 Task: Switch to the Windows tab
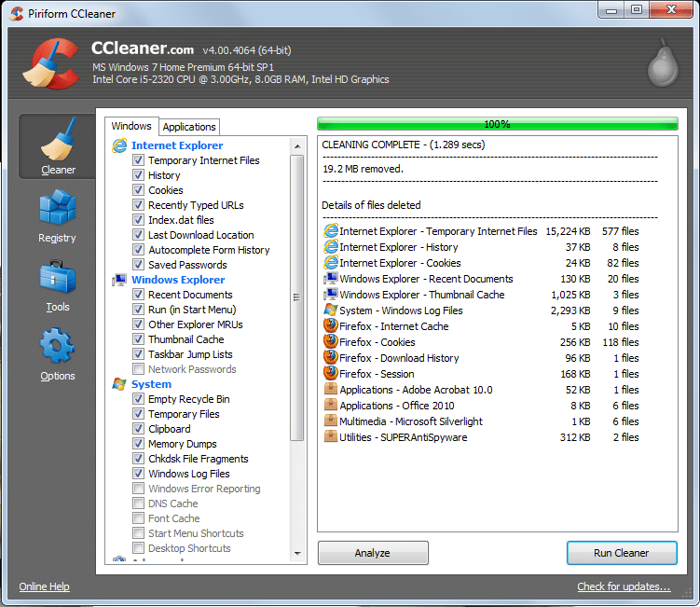pos(131,127)
